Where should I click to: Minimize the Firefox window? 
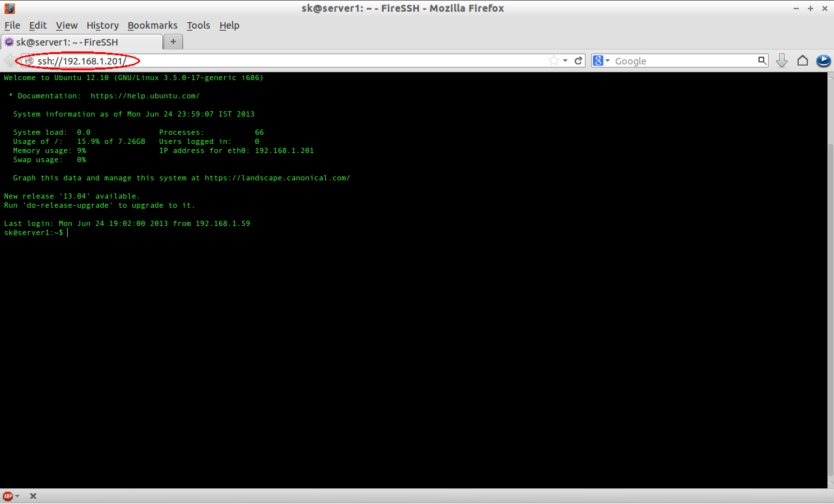coord(796,8)
